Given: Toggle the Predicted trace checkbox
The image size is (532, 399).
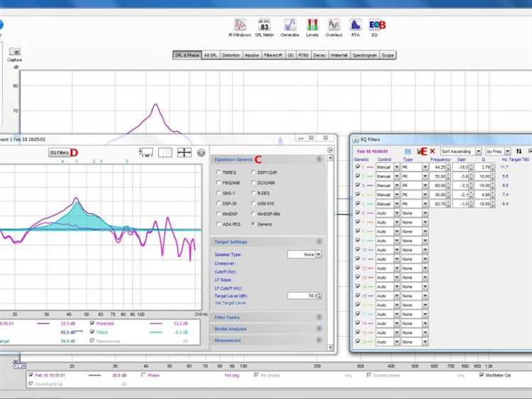Looking at the screenshot, I should click(92, 323).
